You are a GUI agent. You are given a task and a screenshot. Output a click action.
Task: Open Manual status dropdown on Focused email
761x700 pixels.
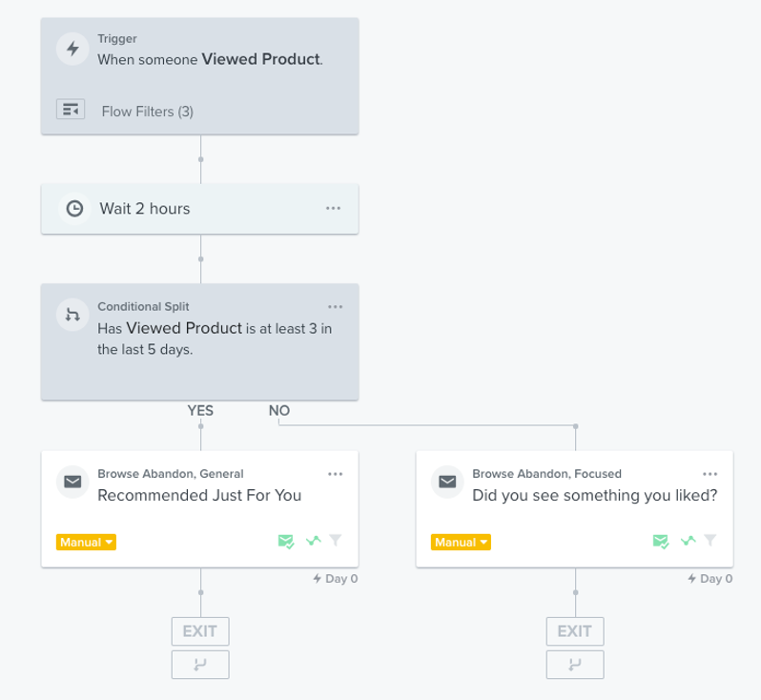[x=462, y=542]
